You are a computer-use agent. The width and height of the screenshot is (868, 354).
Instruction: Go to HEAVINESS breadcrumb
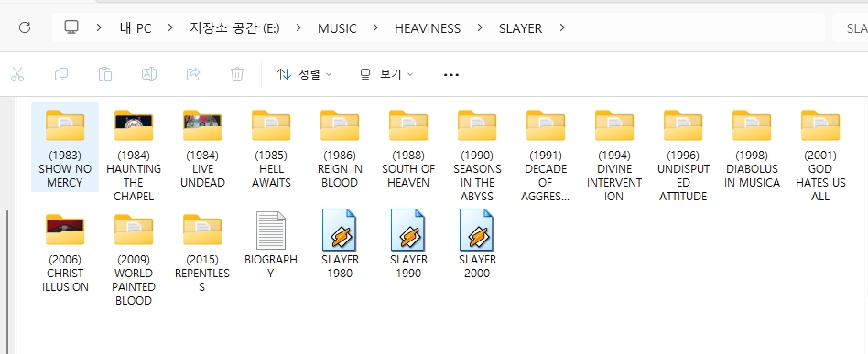pyautogui.click(x=428, y=28)
